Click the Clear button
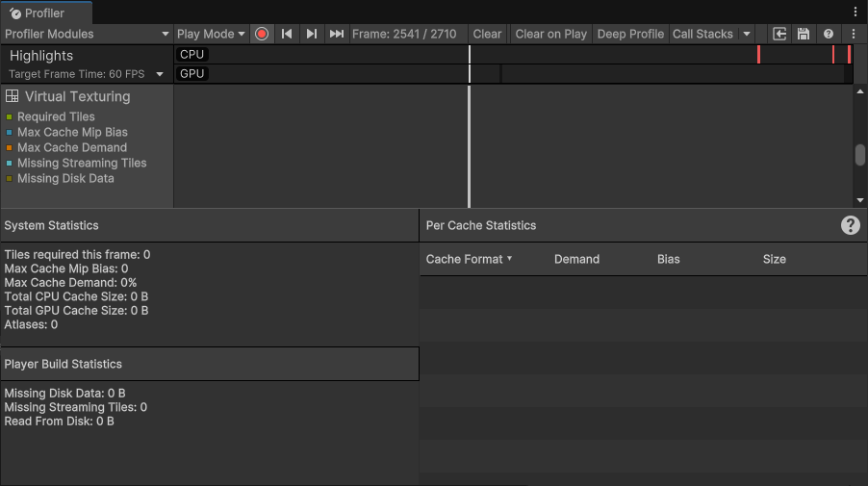The height and width of the screenshot is (486, 868). [487, 34]
